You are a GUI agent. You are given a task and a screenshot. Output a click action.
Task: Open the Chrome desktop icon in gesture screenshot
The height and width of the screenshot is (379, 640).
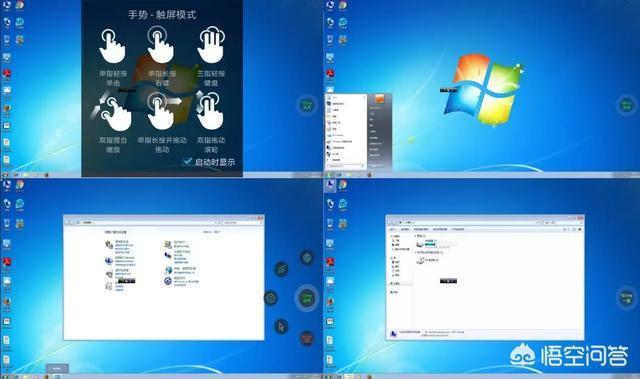[x=19, y=6]
